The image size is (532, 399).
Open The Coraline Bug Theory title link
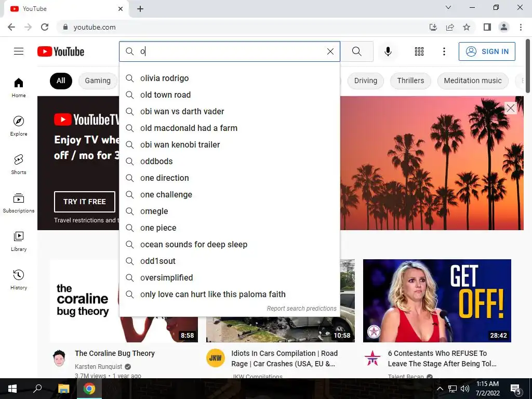[x=115, y=353]
